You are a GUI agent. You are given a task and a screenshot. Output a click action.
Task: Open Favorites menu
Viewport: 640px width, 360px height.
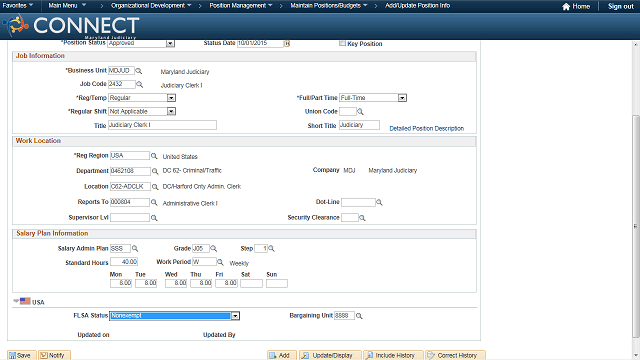(18, 6)
